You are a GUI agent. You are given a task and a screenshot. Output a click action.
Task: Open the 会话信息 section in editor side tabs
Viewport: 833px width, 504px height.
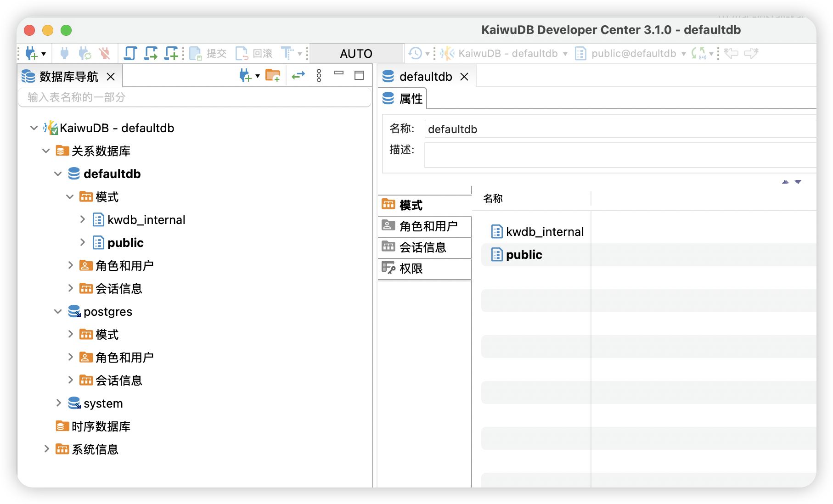(425, 247)
